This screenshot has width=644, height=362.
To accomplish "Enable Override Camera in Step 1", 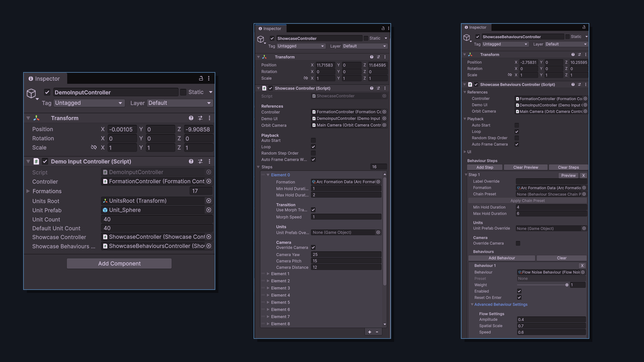I will (518, 243).
